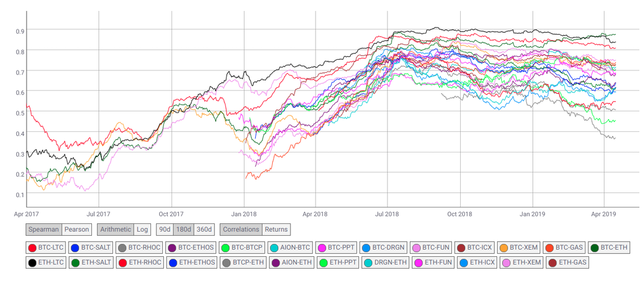Toggle the BTC-ETHOS legend entry
The image size is (644, 282).
pyautogui.click(x=191, y=248)
